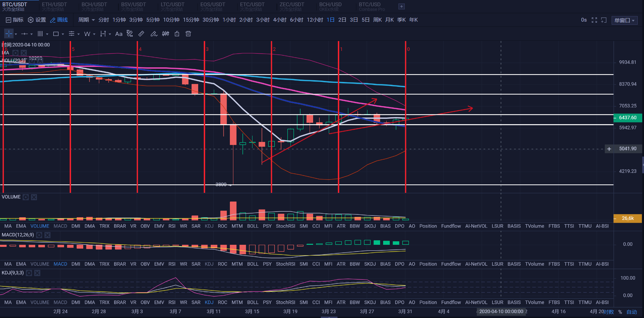Select Fundflow in the KDJ indicator row
Screen dimensions: 644x318
pyautogui.click(x=451, y=303)
